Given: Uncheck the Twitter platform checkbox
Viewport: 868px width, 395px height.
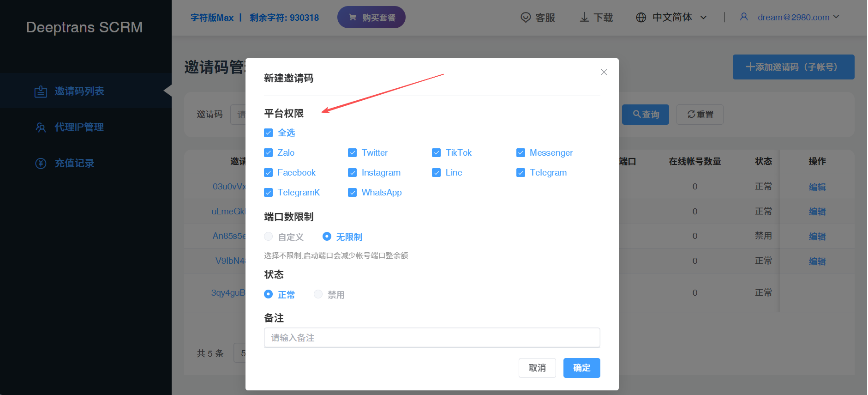Looking at the screenshot, I should (352, 153).
